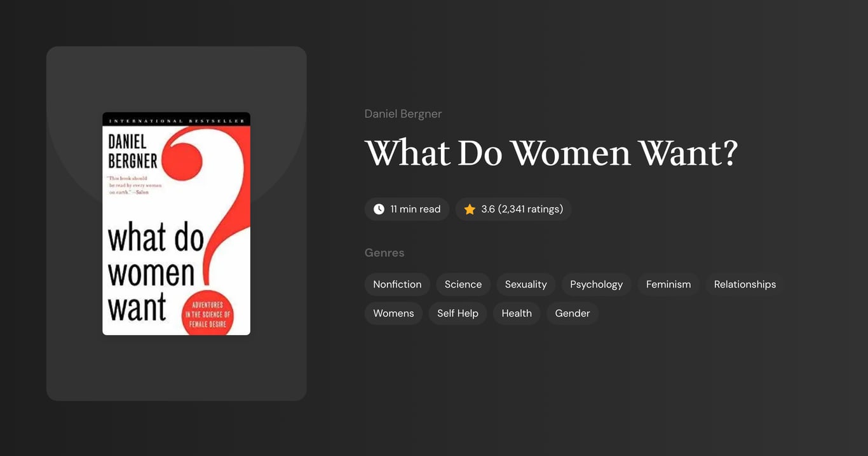Click the book title What Do Women Want?
The height and width of the screenshot is (456, 868).
(551, 153)
